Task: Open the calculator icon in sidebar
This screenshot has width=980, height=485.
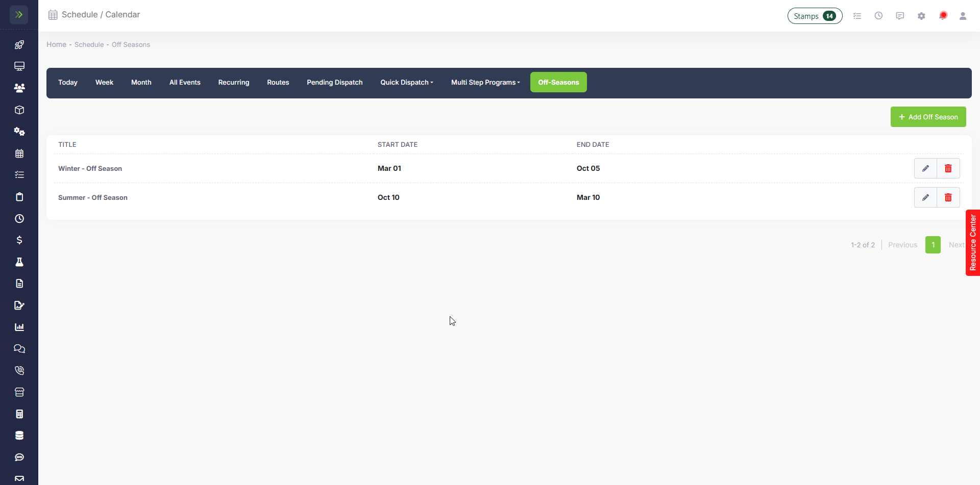Action: [19, 414]
